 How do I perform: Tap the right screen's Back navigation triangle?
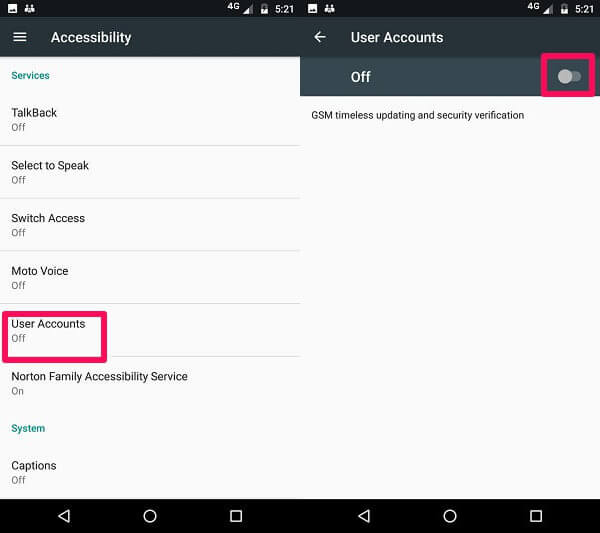coord(364,516)
